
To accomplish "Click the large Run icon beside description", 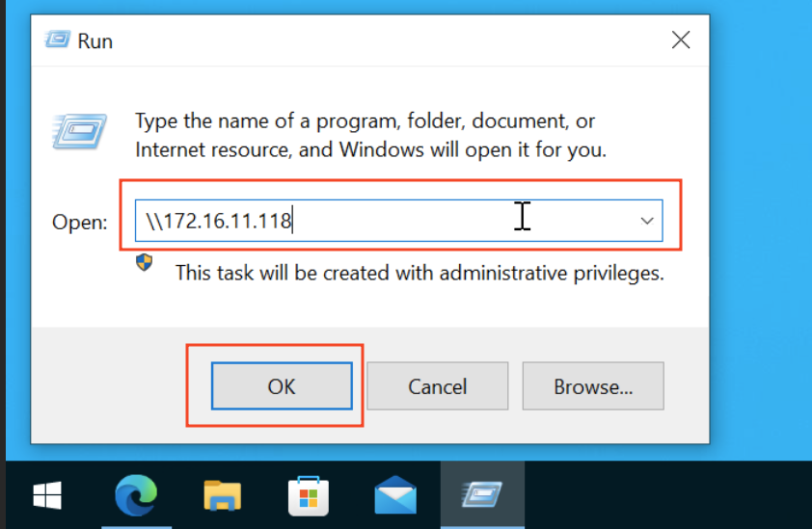I will 78,130.
